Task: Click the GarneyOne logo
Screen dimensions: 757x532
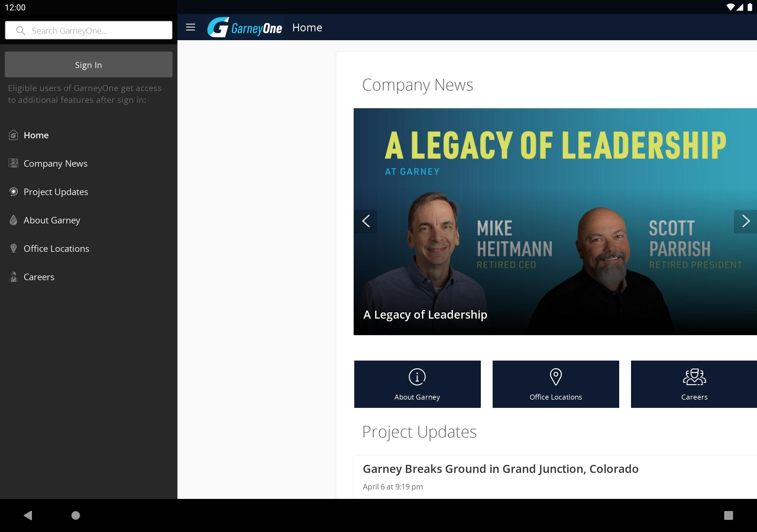Action: [244, 27]
